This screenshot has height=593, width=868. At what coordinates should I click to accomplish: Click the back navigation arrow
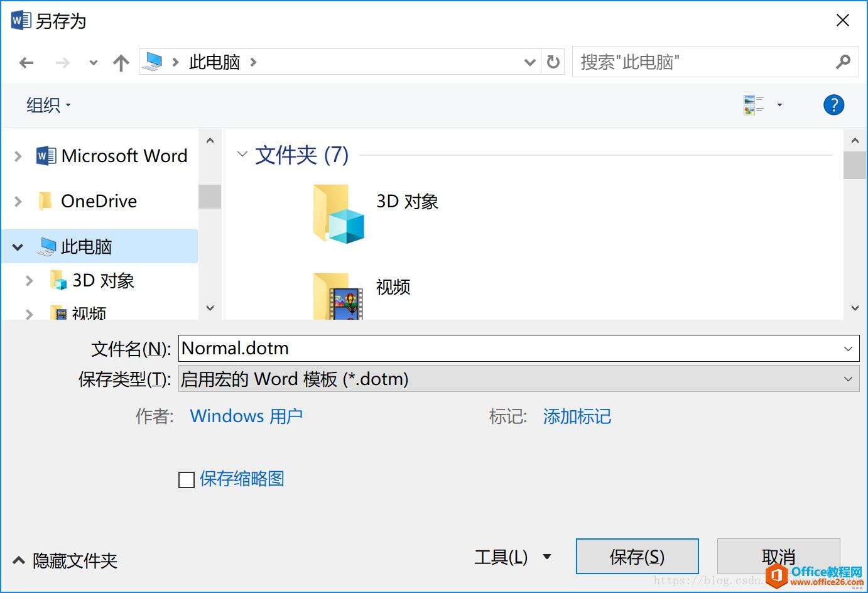(26, 62)
